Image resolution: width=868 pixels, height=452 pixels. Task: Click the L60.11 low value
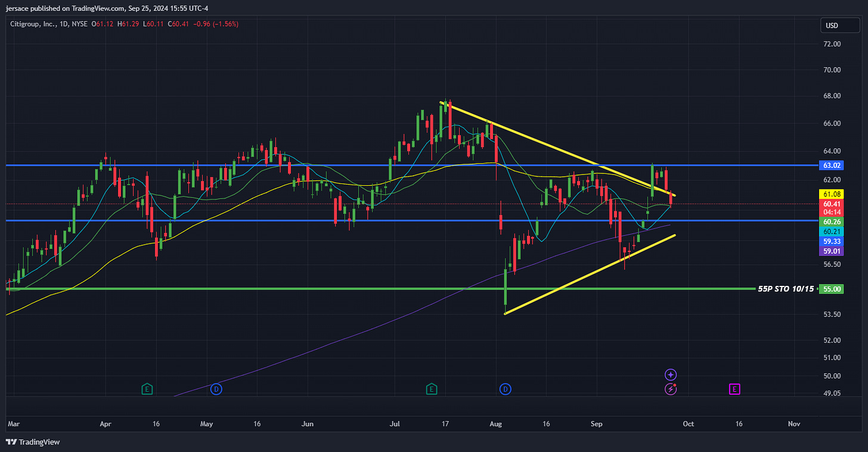tap(153, 24)
